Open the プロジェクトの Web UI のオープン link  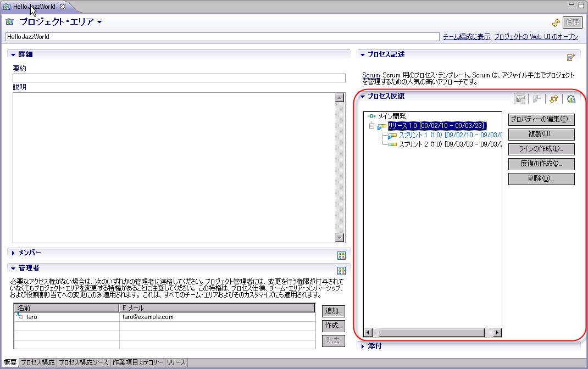pos(536,37)
